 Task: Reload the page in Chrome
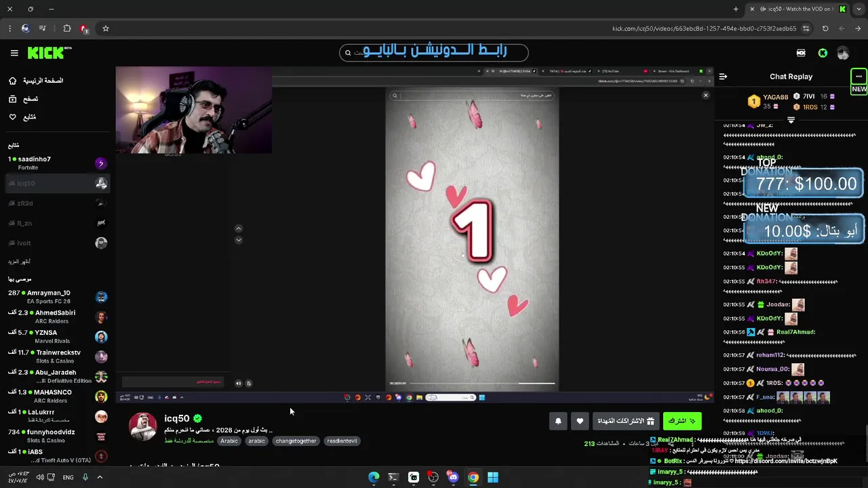coord(825,28)
